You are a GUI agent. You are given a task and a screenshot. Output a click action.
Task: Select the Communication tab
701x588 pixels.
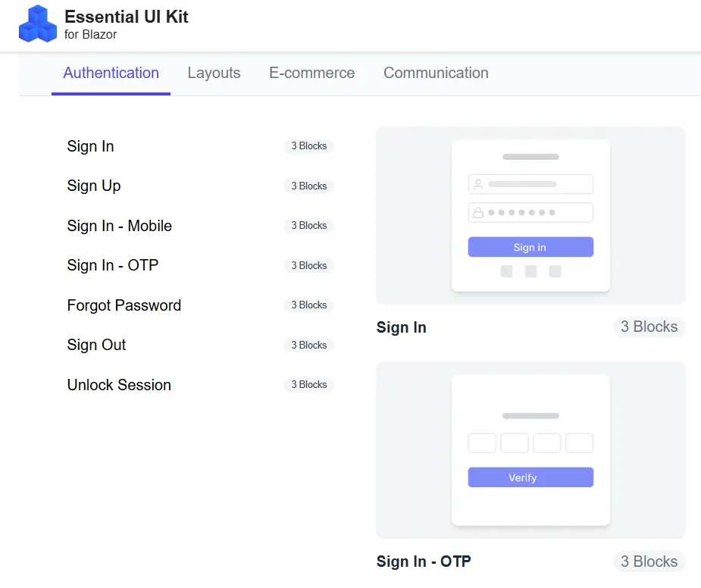point(436,73)
